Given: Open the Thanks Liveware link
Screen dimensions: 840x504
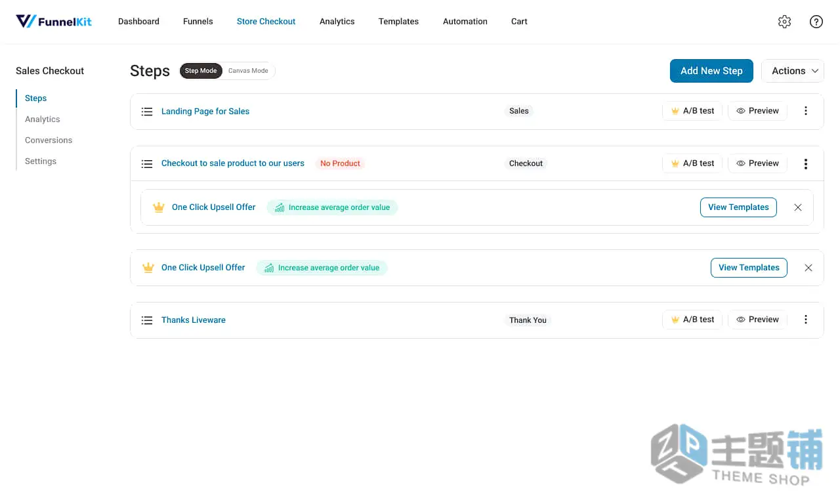Looking at the screenshot, I should (x=194, y=320).
